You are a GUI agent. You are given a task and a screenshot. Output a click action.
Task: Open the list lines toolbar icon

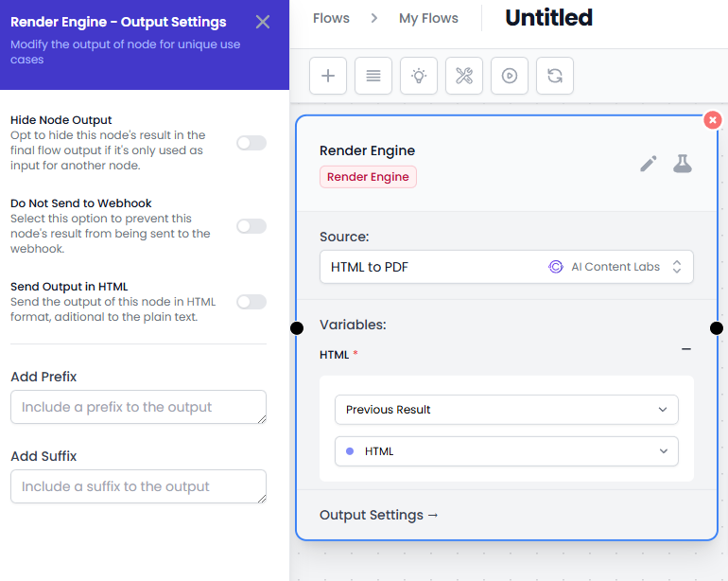coord(373,76)
